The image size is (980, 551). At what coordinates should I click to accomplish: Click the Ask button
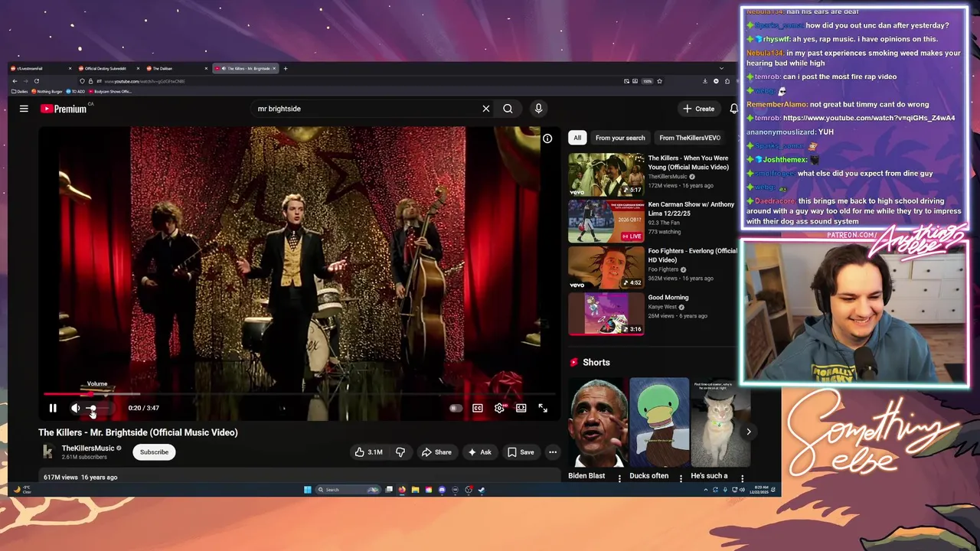[x=479, y=452]
